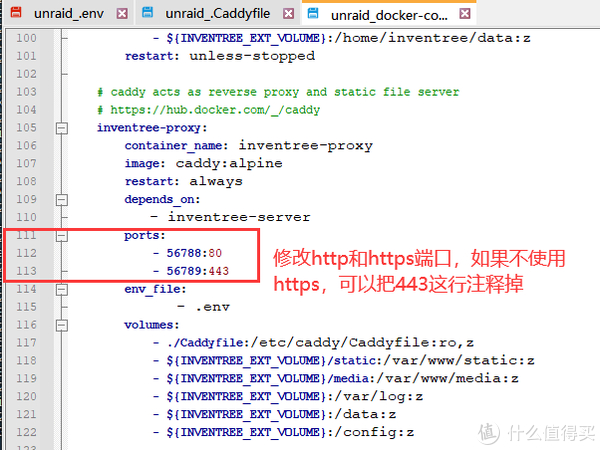This screenshot has height=450, width=600.
Task: Click line number 112 in the margin
Action: point(26,253)
